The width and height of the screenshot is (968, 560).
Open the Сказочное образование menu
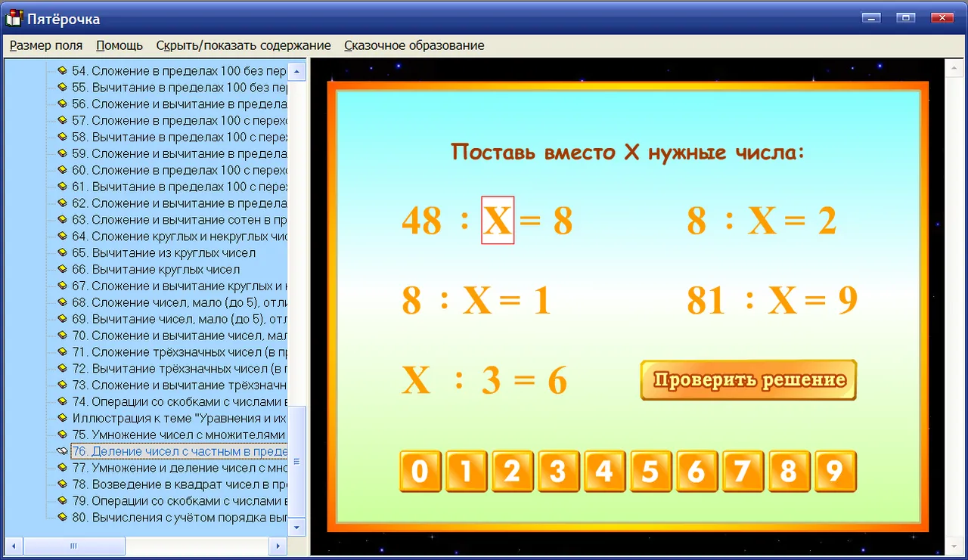[x=414, y=45]
